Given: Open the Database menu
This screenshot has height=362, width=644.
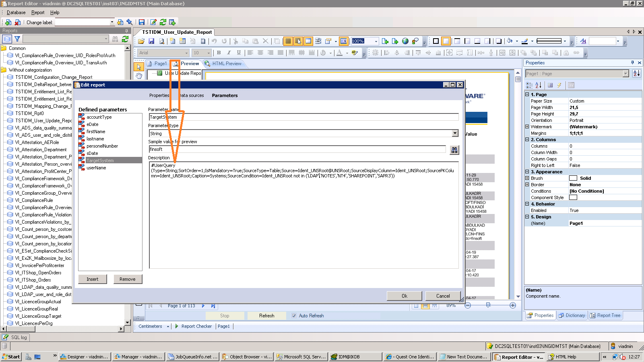Looking at the screenshot, I should pos(16,12).
